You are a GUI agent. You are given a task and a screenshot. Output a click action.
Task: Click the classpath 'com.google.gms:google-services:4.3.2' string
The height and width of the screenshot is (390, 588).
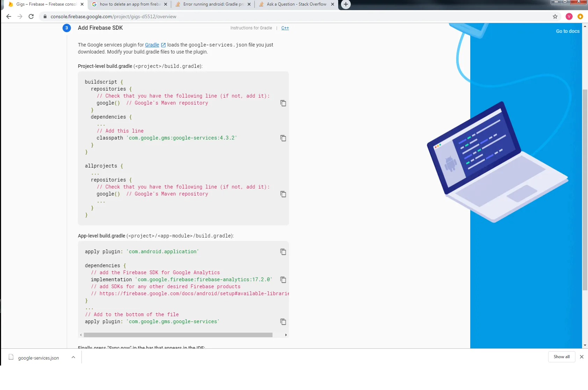coord(182,138)
